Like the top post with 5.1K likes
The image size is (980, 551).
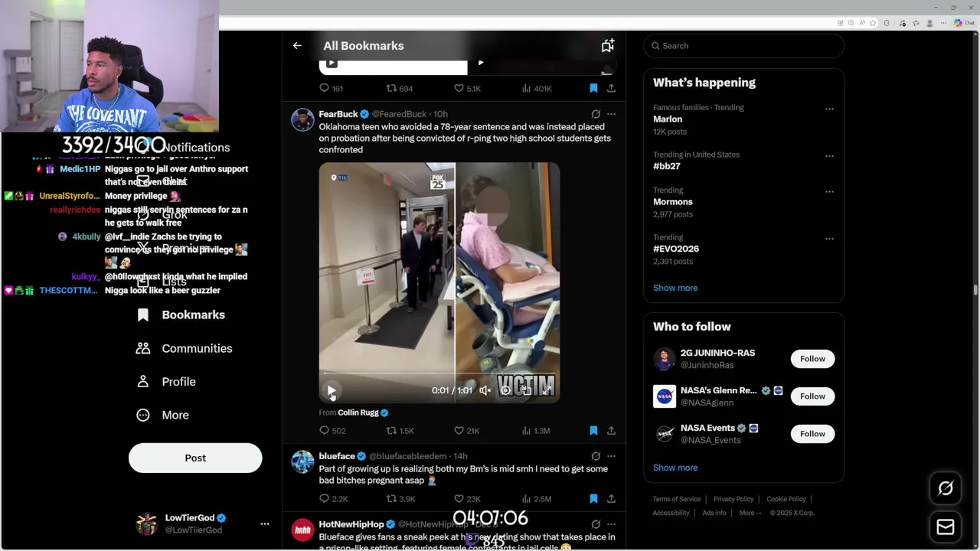467,89
